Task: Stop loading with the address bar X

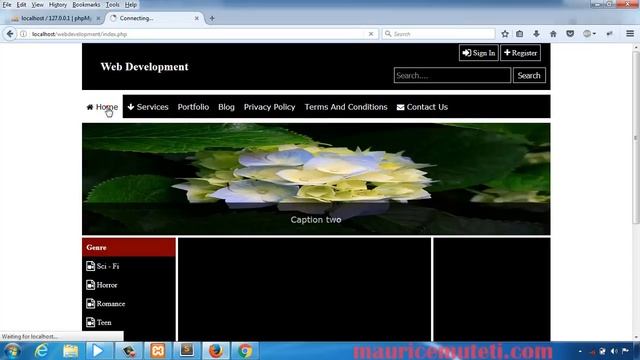Action: click(371, 34)
